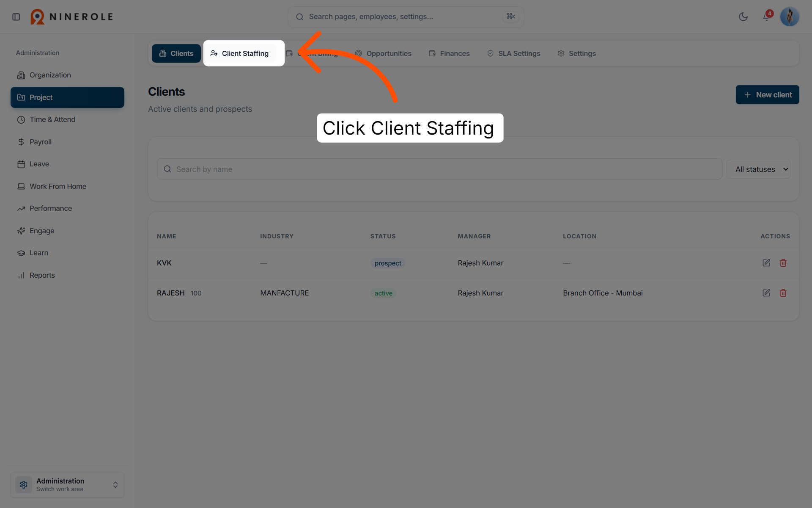Open Leave section
812x508 pixels.
click(x=67, y=164)
